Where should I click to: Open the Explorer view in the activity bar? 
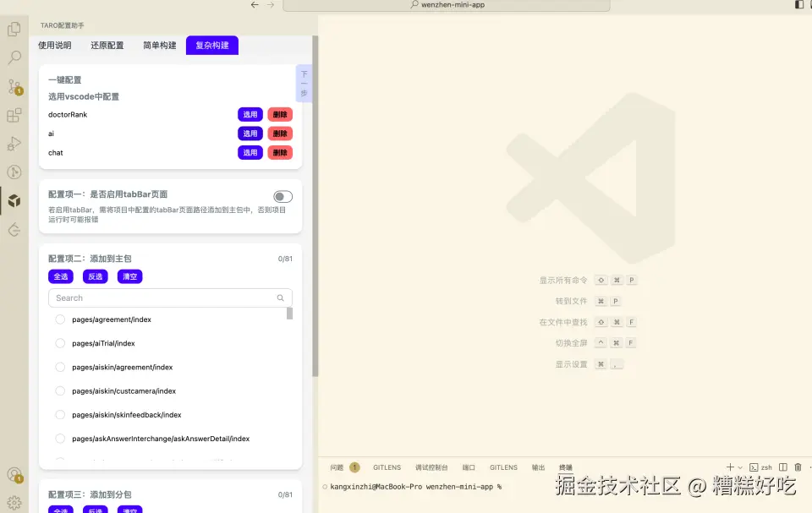(x=14, y=29)
